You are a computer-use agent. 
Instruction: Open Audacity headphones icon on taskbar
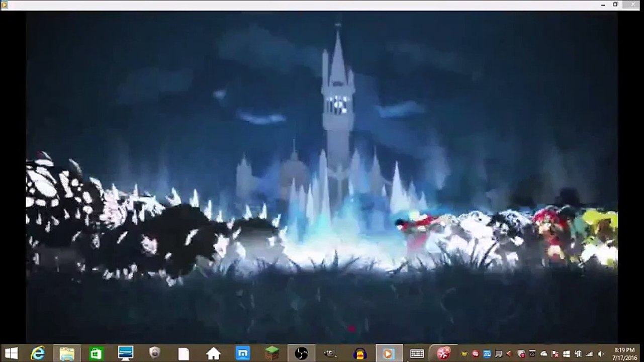click(x=360, y=353)
